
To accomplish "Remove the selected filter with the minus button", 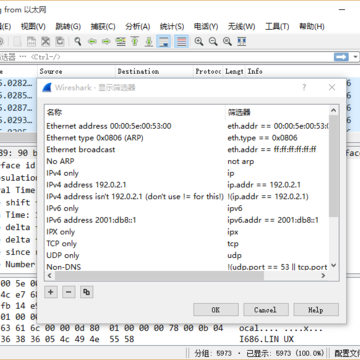I will coord(69,292).
